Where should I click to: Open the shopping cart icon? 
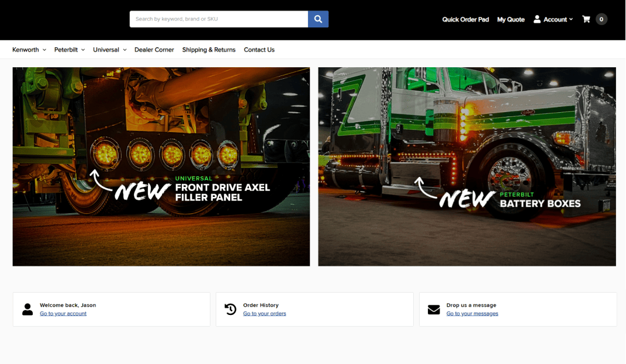586,19
